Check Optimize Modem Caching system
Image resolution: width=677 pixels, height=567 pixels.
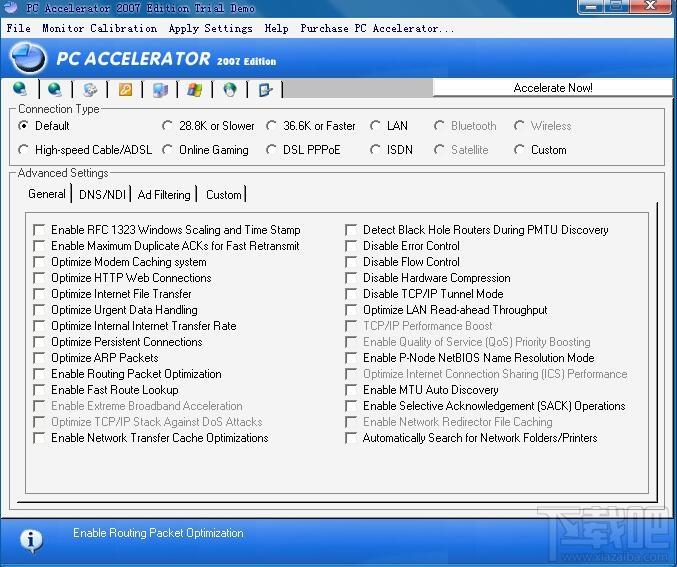pyautogui.click(x=39, y=262)
